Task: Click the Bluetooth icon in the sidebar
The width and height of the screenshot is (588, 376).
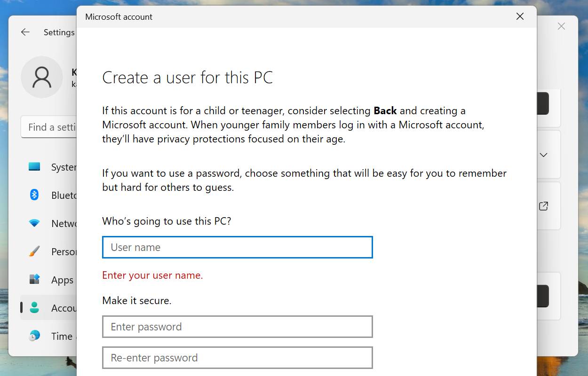Action: click(34, 195)
